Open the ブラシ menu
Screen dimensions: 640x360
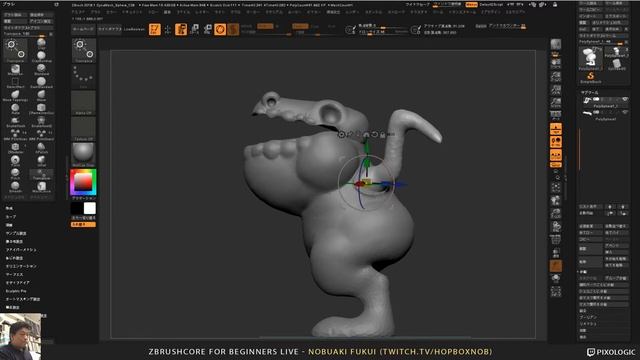(x=96, y=12)
